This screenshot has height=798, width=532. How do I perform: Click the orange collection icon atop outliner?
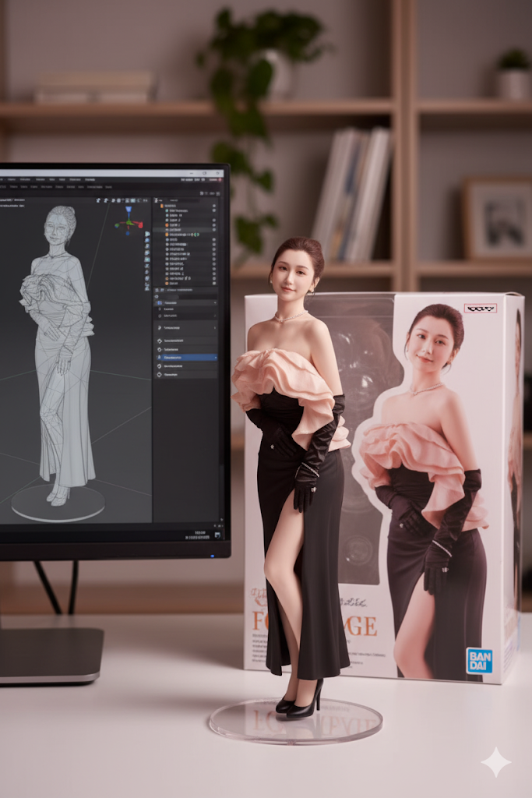coord(162,206)
